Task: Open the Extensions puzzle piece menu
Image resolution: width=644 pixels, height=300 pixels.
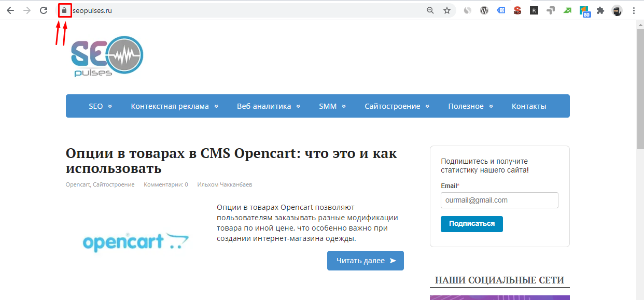Action: pos(600,10)
